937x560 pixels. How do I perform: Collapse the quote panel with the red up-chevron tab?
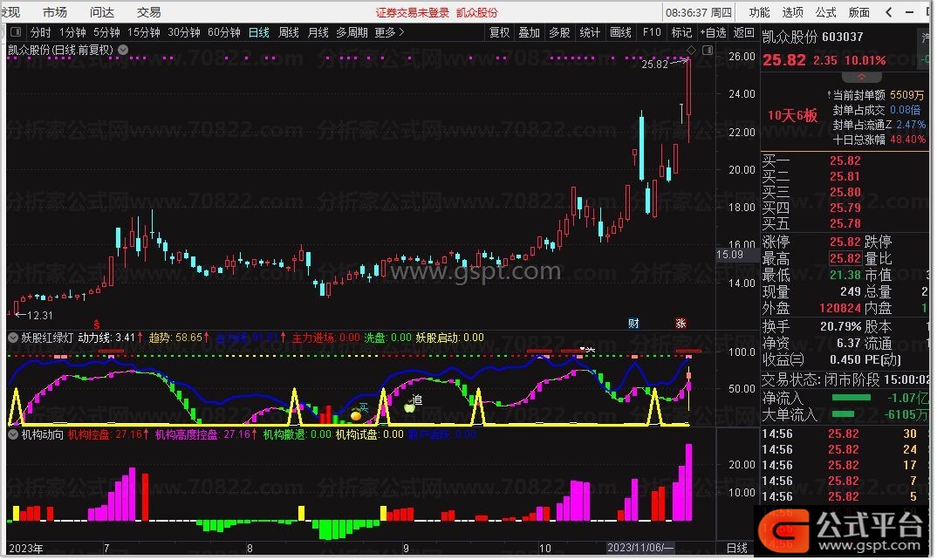[861, 77]
